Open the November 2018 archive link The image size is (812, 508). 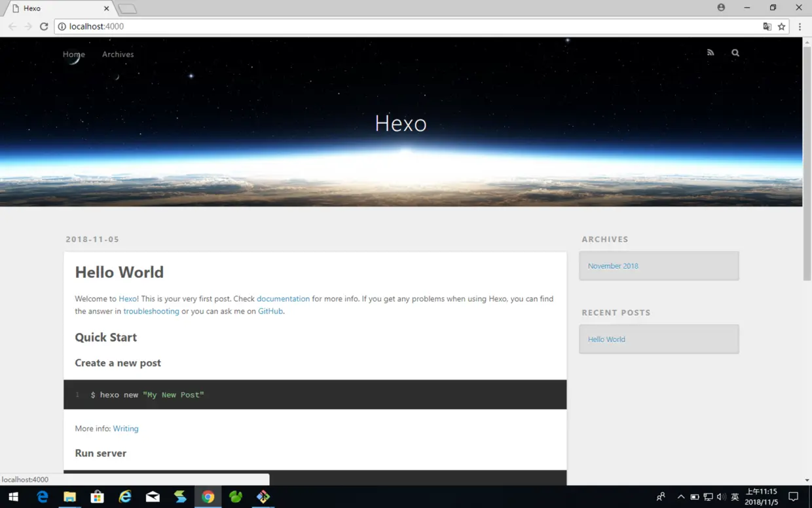point(613,266)
